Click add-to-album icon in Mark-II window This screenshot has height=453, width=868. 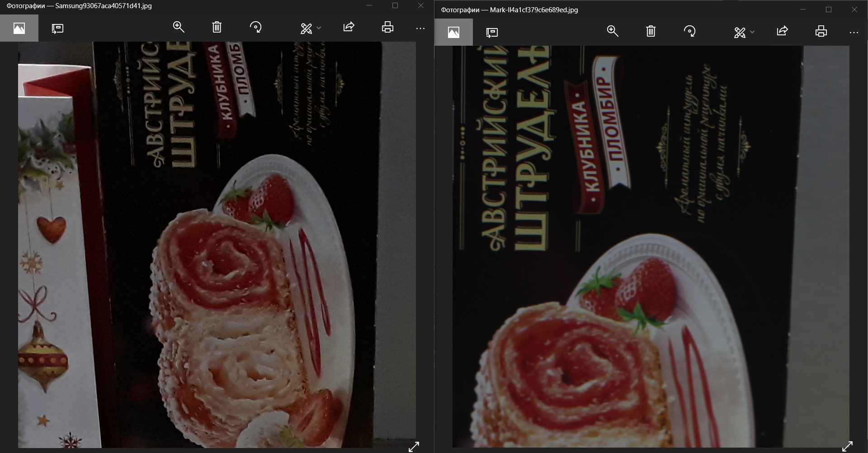pyautogui.click(x=492, y=32)
